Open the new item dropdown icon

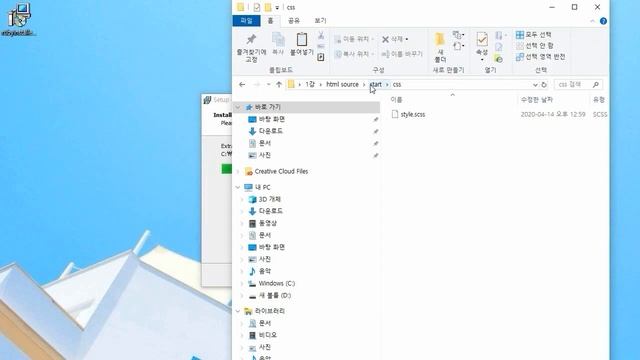coord(458,35)
